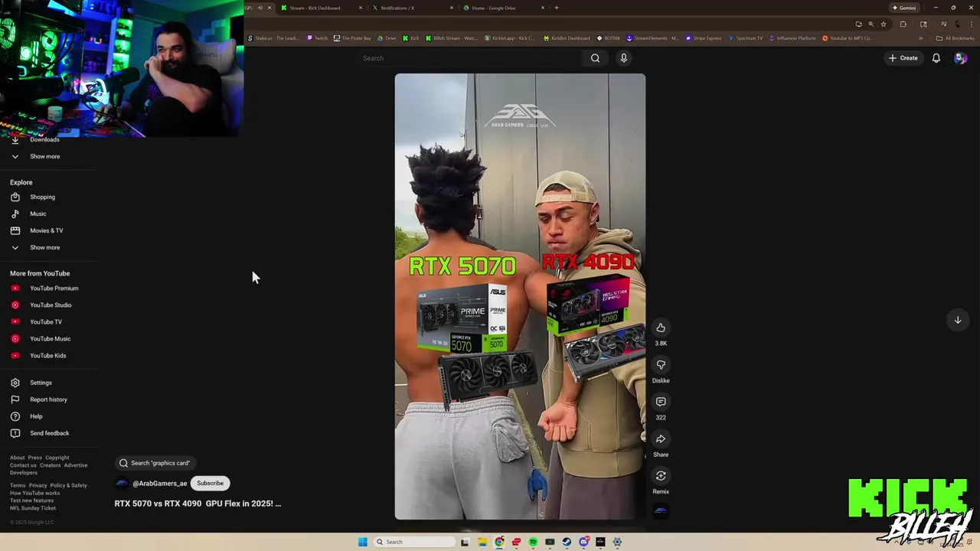Open Downloads in sidebar
Screen dimensions: 980x551
pos(44,140)
